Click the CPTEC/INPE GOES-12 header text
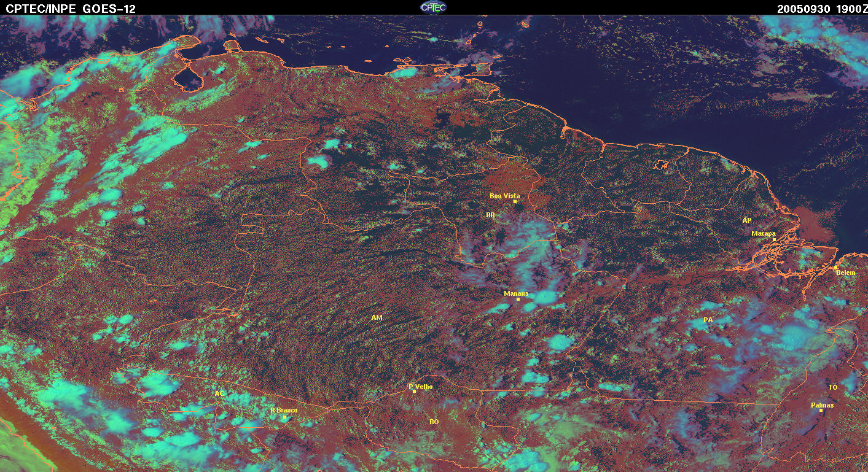 (70, 9)
